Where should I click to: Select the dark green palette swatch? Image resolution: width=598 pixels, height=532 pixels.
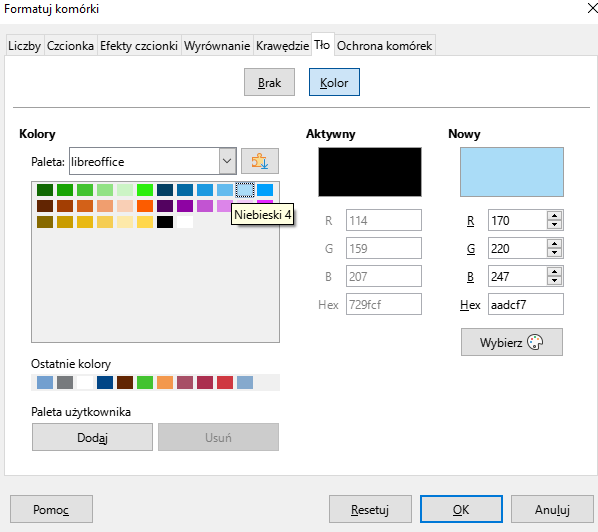tap(45, 190)
